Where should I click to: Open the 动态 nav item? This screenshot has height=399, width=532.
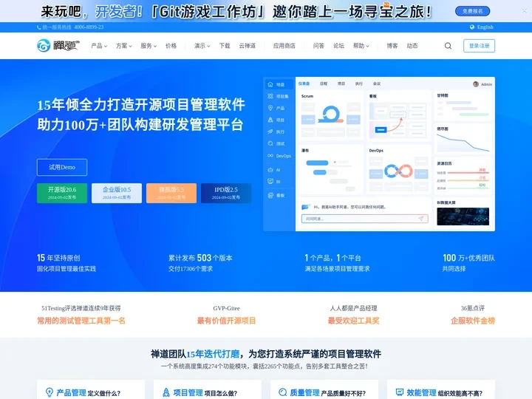tap(412, 46)
